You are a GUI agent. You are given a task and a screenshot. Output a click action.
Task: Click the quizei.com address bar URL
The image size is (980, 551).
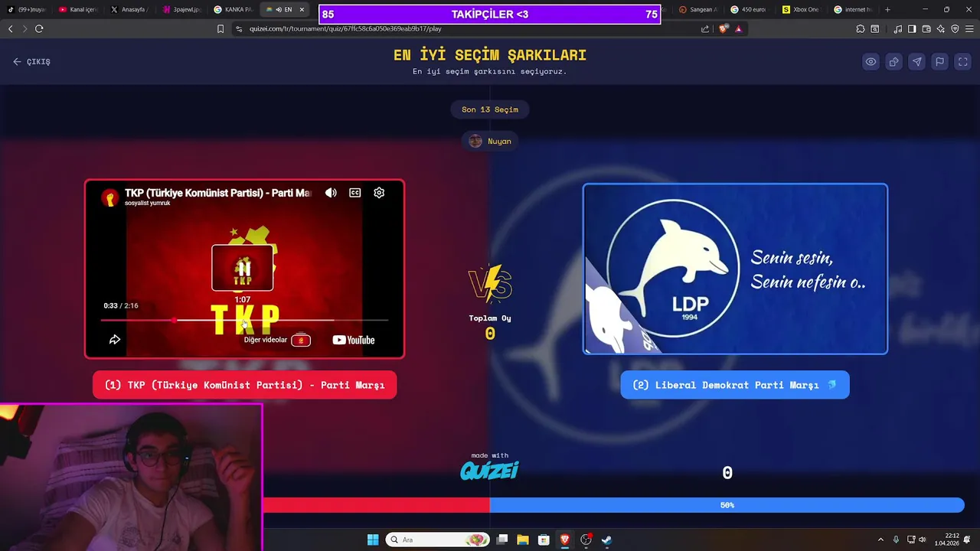click(x=345, y=28)
